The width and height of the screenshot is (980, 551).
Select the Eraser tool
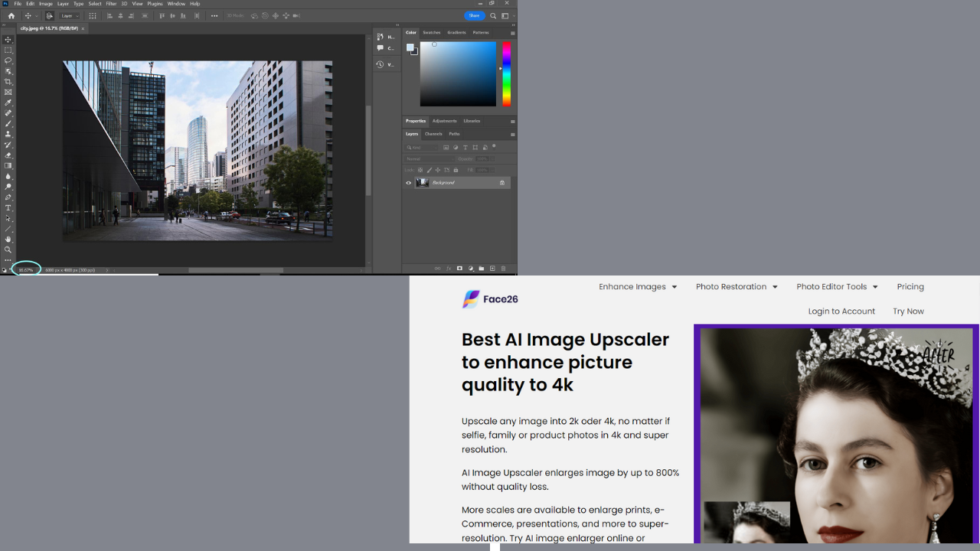coord(8,155)
